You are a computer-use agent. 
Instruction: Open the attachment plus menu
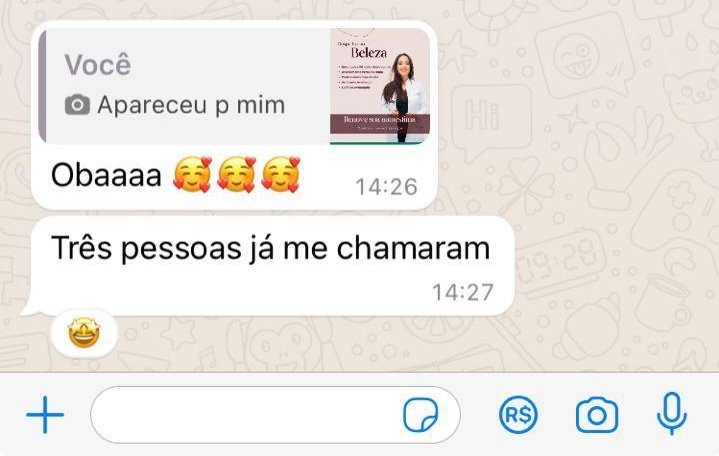tap(45, 415)
